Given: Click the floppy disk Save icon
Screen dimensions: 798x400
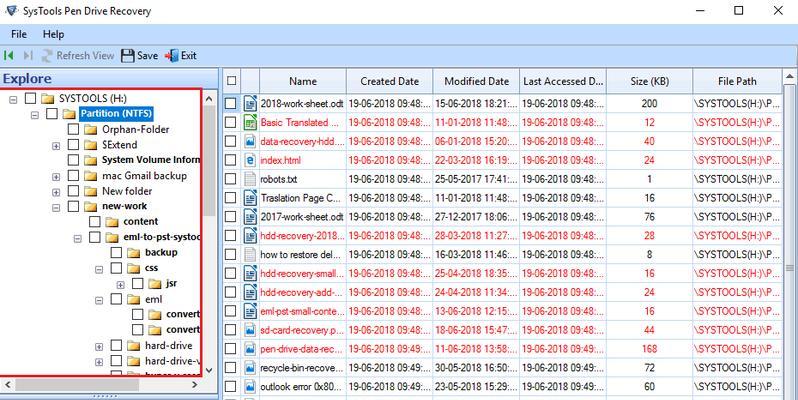Looking at the screenshot, I should pos(128,55).
